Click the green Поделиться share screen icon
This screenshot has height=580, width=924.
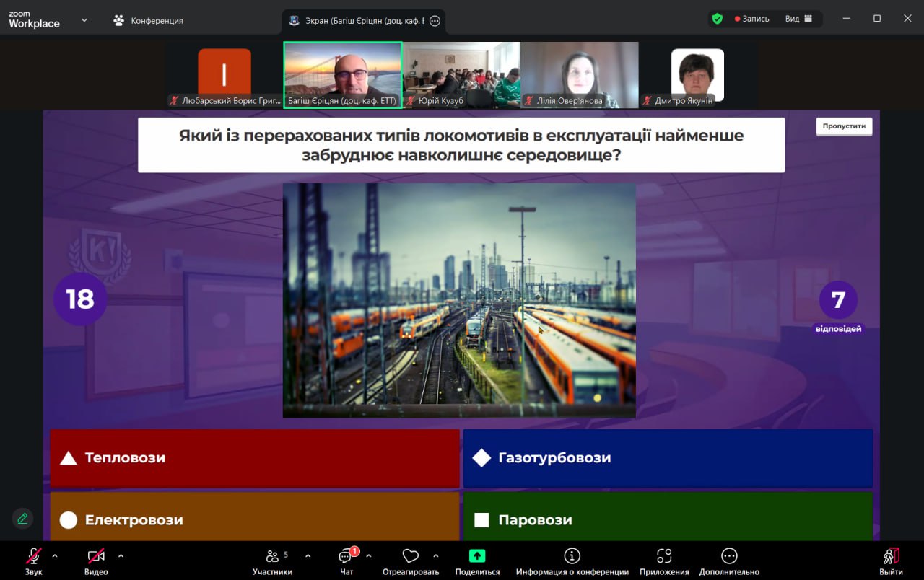pos(477,556)
